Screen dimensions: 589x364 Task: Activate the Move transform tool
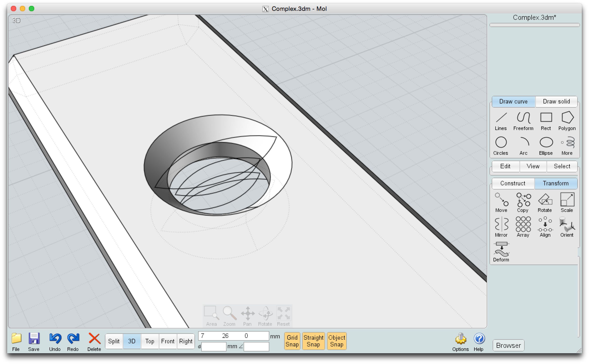[501, 203]
